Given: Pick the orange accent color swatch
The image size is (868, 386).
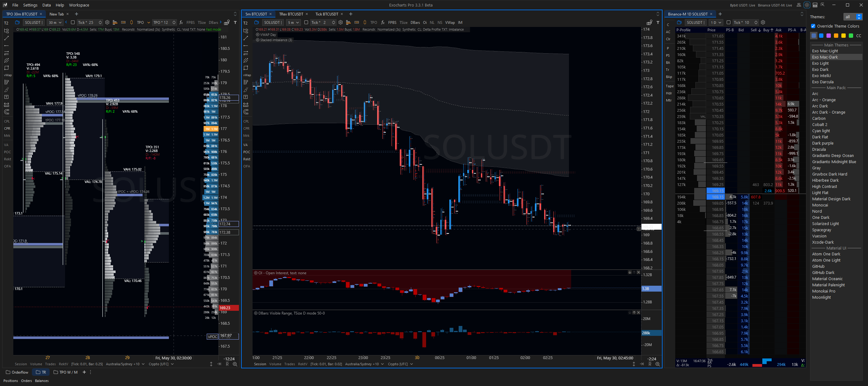Looking at the screenshot, I should [836, 36].
